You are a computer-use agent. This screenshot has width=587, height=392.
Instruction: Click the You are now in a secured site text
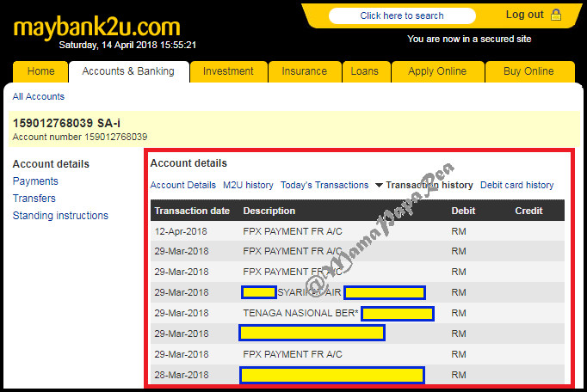(469, 39)
